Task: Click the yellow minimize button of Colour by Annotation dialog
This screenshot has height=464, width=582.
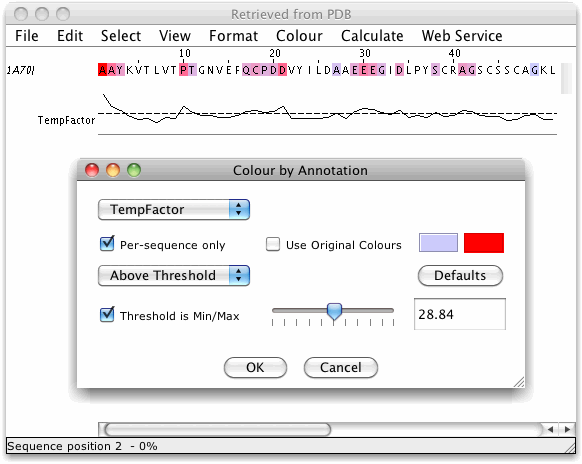Action: coord(113,170)
